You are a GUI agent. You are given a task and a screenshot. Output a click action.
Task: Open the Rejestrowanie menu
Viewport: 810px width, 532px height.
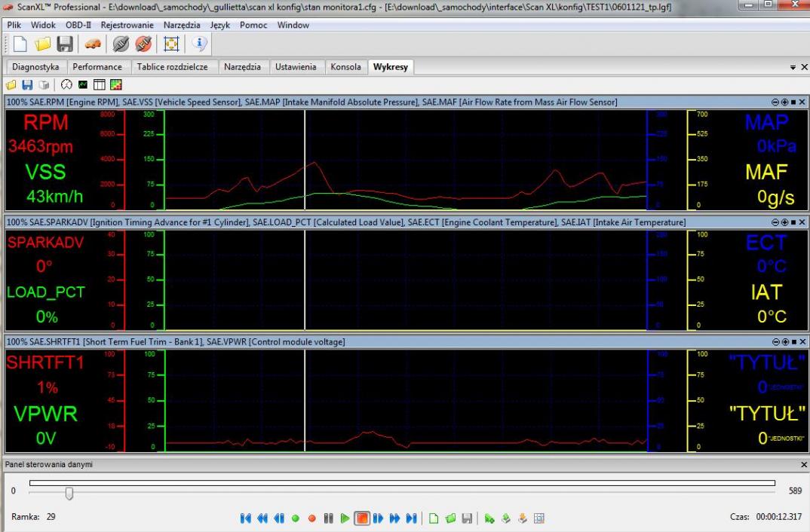(127, 25)
